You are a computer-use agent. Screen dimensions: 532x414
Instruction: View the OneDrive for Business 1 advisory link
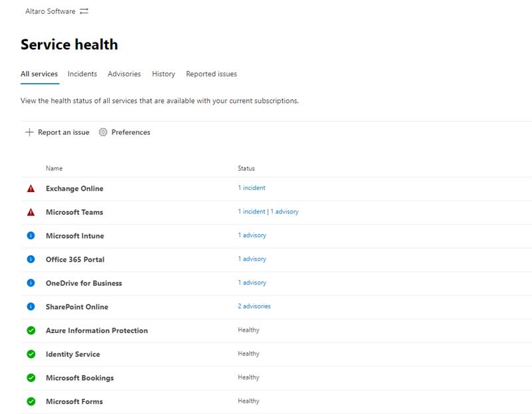pos(252,283)
